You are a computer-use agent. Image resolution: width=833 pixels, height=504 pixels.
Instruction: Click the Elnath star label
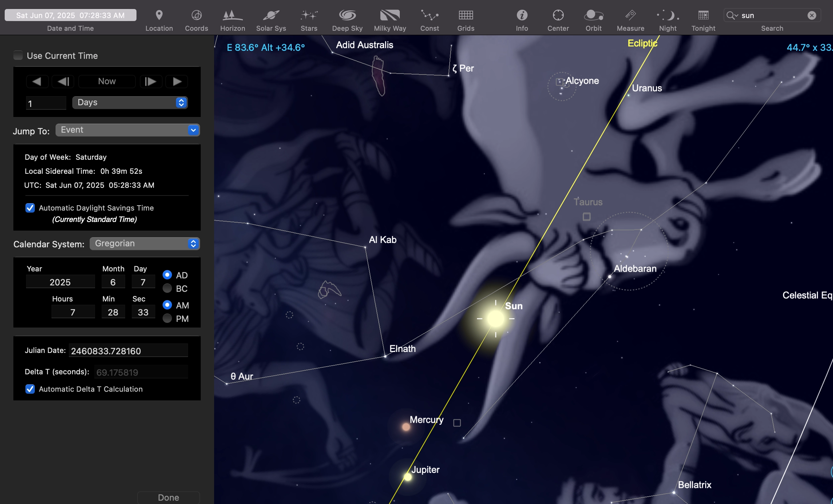point(402,348)
